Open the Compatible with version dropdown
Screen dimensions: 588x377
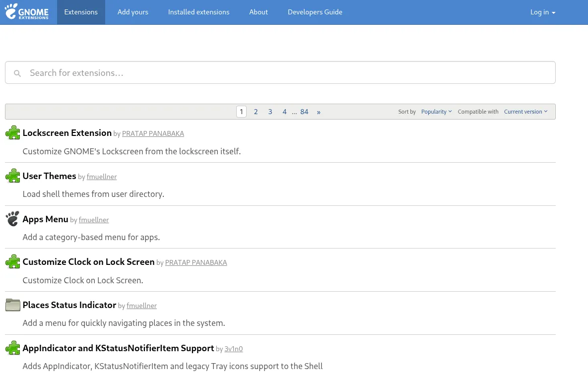525,112
